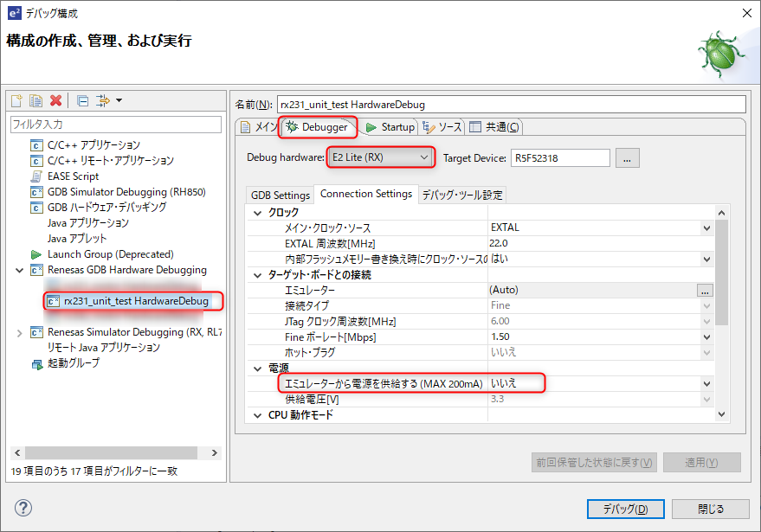Click the new launch configuration icon
The height and width of the screenshot is (532, 761).
pyautogui.click(x=16, y=100)
